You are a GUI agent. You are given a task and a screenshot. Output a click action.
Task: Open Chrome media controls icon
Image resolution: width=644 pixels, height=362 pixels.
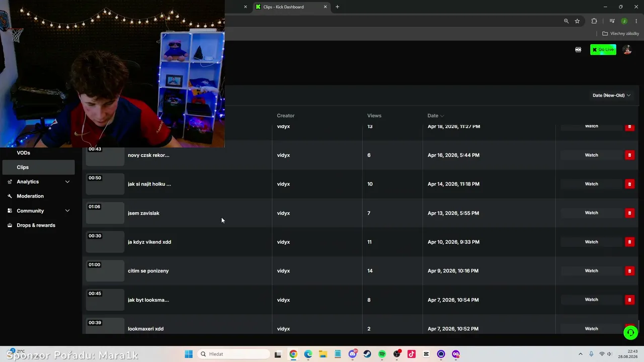[x=612, y=21]
